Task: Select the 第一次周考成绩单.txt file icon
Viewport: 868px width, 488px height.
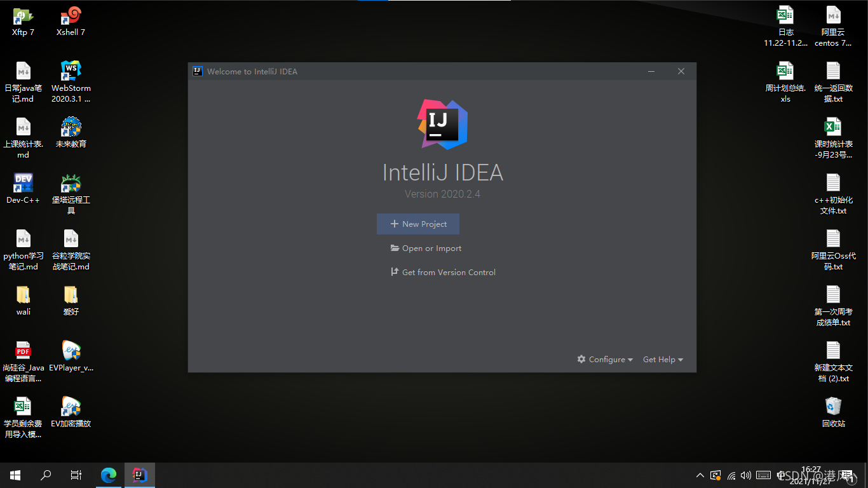Action: coord(833,306)
